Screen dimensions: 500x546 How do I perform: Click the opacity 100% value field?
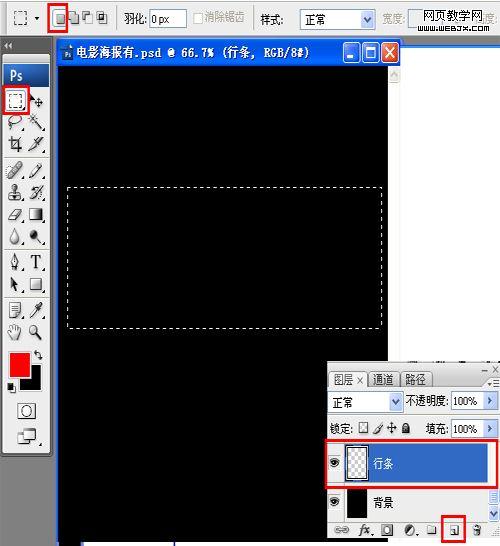467,401
